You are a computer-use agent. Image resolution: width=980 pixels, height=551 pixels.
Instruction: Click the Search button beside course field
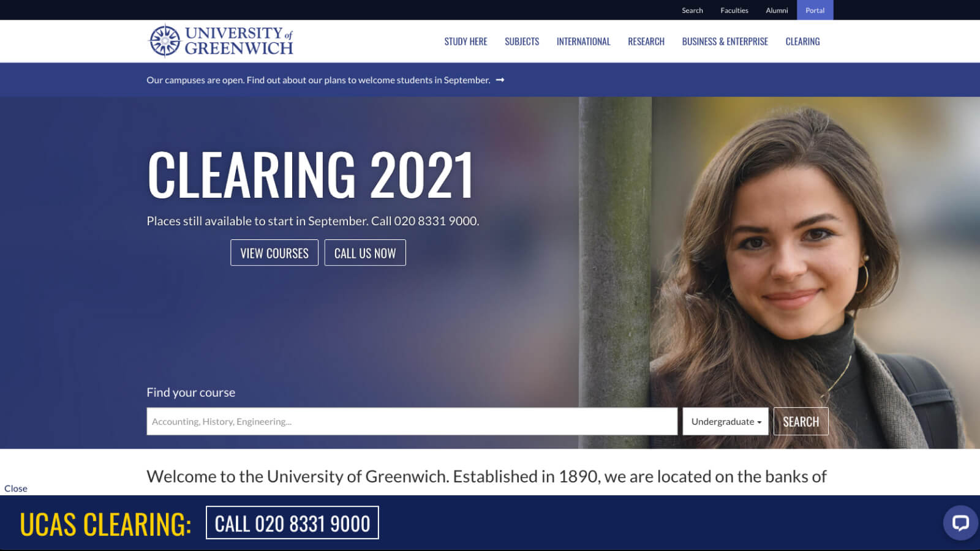pyautogui.click(x=801, y=421)
